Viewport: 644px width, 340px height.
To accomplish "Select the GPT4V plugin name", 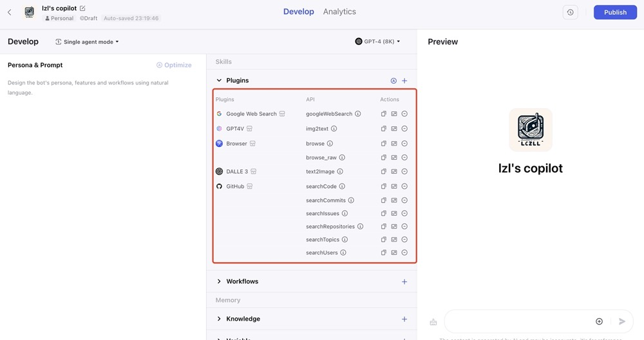I will pos(235,129).
